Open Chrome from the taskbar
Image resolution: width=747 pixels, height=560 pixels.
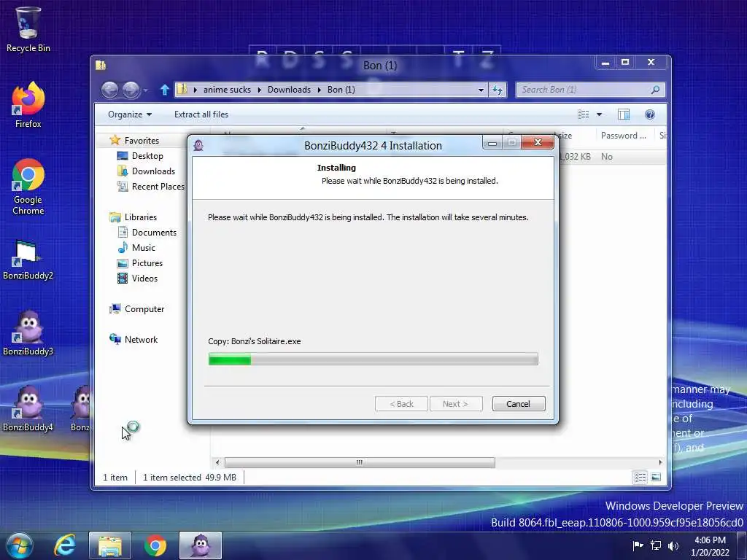[x=155, y=545]
